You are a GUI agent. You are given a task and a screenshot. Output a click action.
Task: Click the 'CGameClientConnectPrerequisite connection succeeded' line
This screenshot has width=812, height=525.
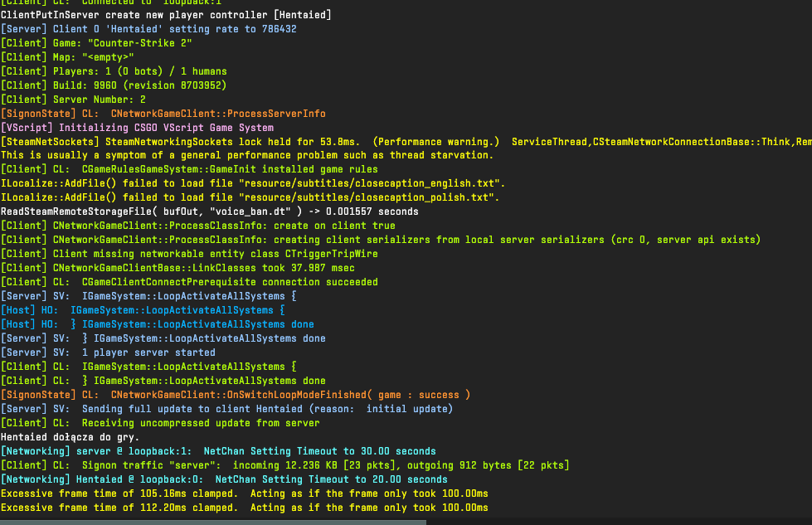click(x=189, y=282)
